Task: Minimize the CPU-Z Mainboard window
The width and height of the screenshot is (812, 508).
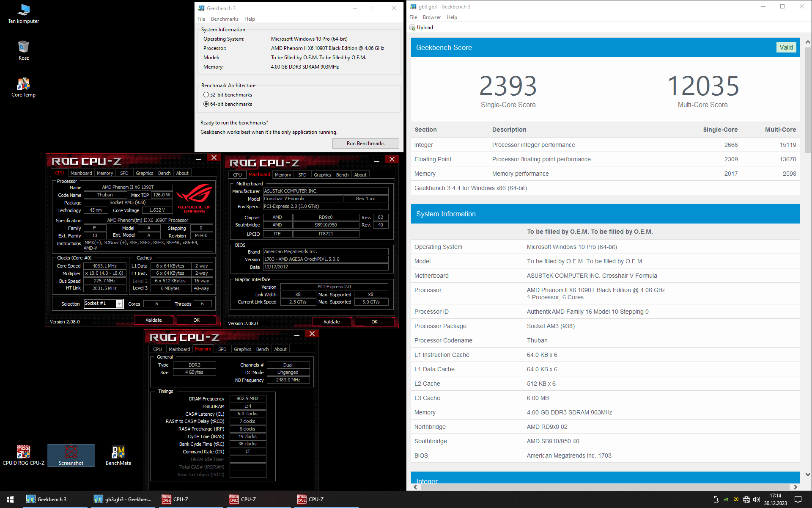Action: [x=376, y=160]
